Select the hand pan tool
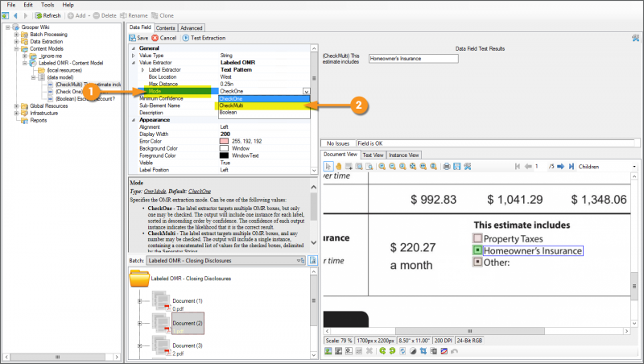The height and width of the screenshot is (364, 644). (338, 167)
